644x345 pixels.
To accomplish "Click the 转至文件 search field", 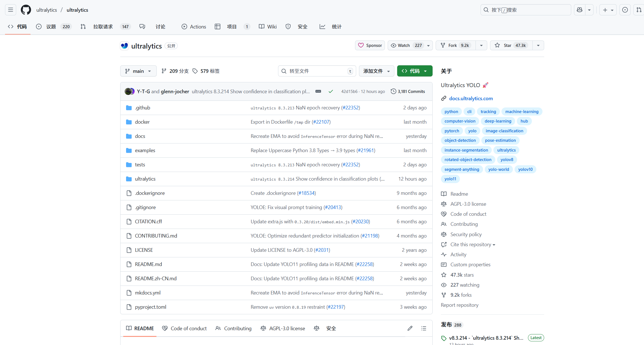I will coord(317,71).
